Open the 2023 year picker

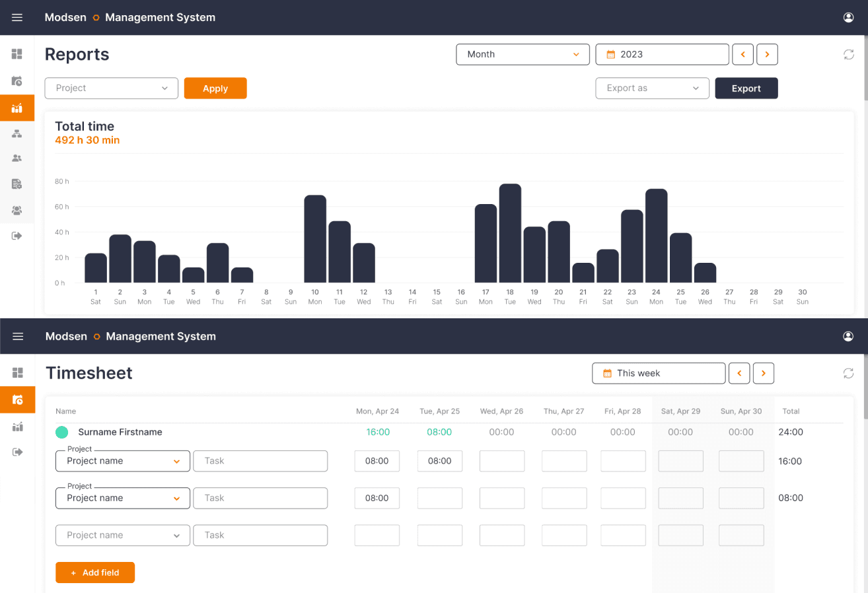[x=662, y=54]
